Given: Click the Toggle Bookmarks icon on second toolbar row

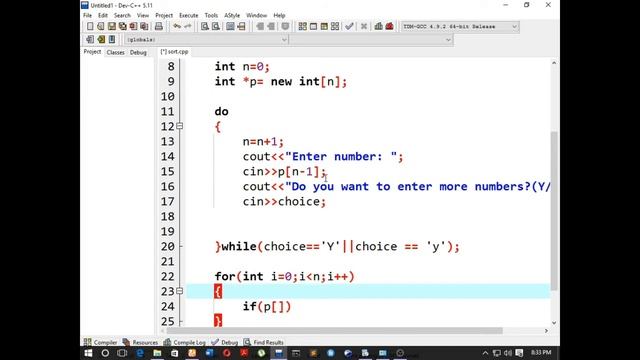Looking at the screenshot, I should [101, 40].
